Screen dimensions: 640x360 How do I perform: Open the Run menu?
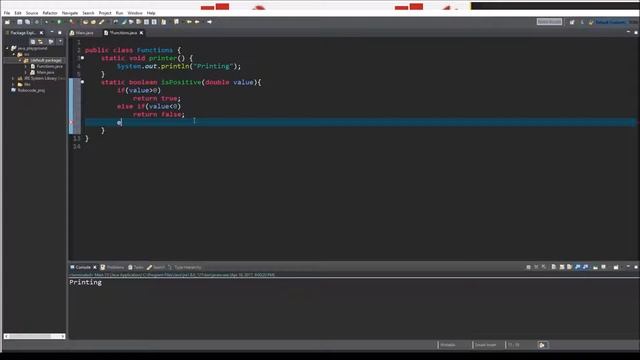tap(119, 13)
